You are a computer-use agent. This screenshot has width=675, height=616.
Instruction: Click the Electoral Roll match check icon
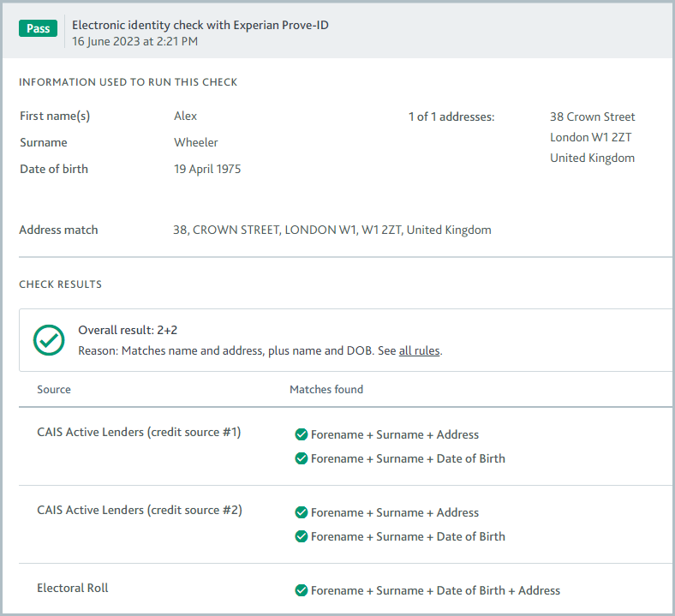(302, 590)
